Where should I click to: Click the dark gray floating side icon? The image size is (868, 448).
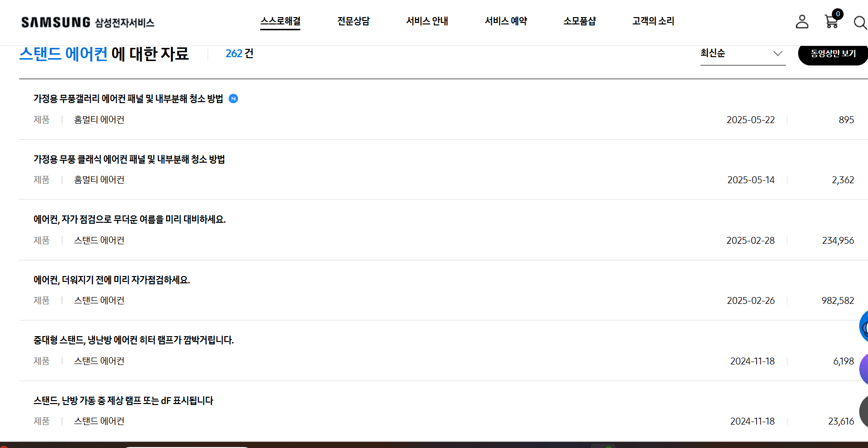pos(864,411)
